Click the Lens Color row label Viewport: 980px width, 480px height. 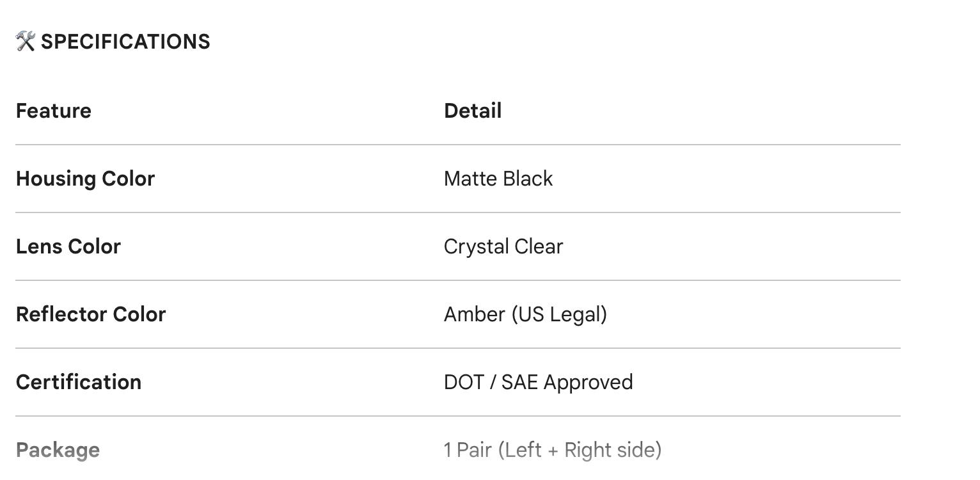[68, 246]
